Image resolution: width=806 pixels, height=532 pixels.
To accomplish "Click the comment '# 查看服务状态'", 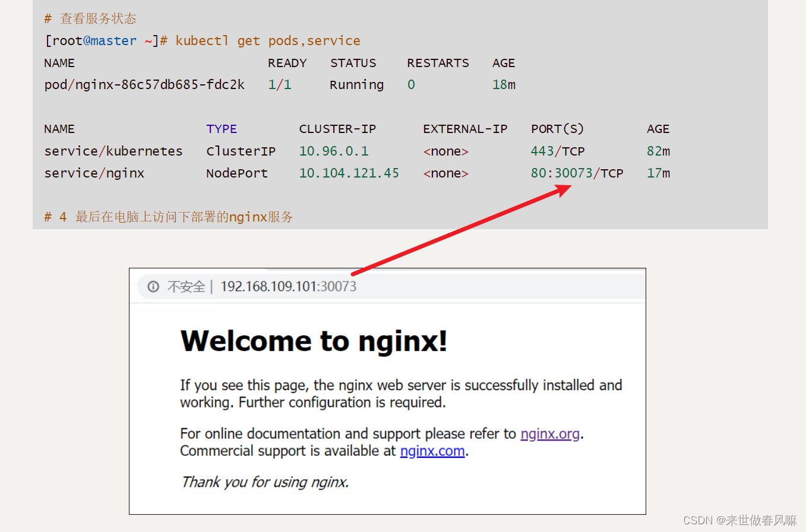I will tap(90, 18).
